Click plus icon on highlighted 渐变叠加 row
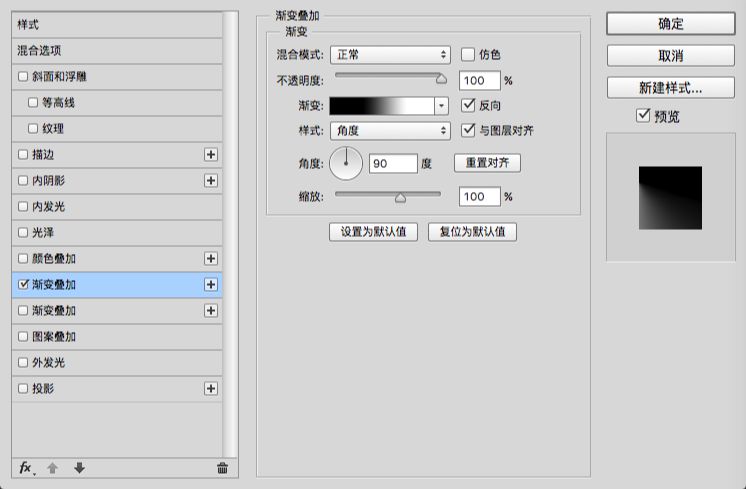This screenshot has width=746, height=489. tap(211, 285)
